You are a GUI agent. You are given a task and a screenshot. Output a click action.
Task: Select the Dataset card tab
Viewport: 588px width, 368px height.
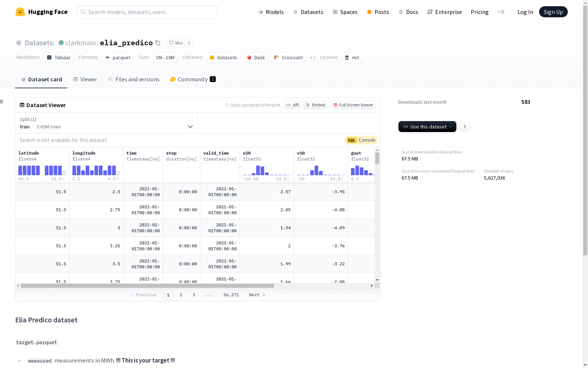(x=41, y=79)
